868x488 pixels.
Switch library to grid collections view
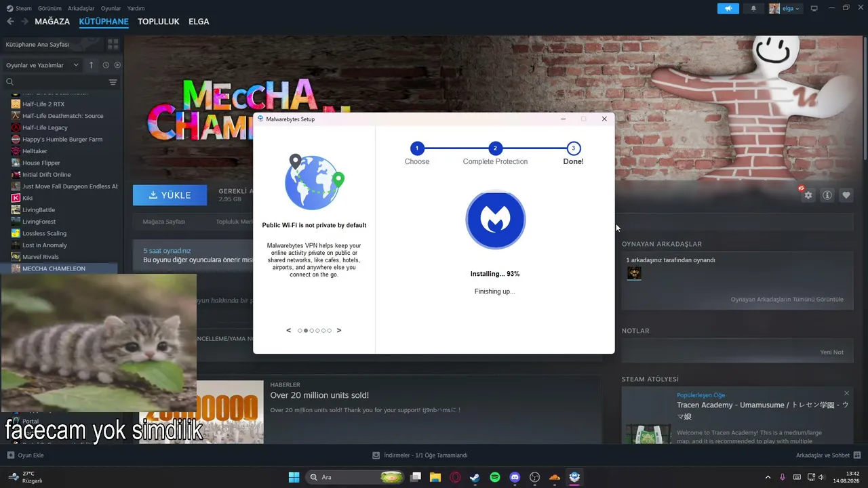click(113, 44)
